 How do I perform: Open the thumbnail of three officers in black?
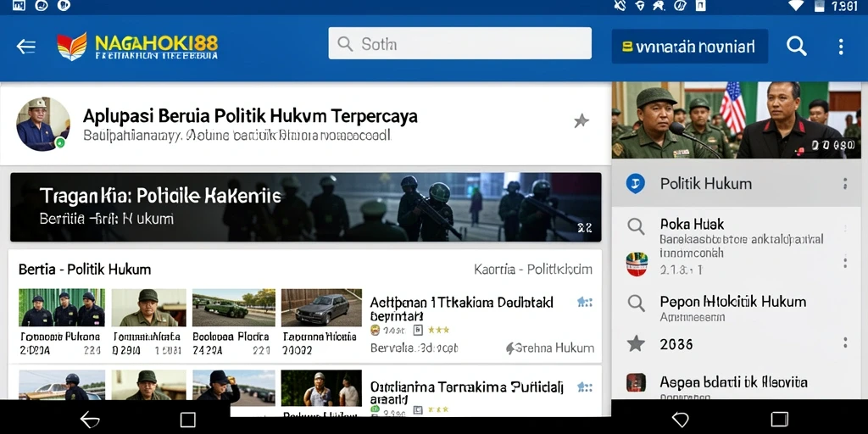coord(62,307)
